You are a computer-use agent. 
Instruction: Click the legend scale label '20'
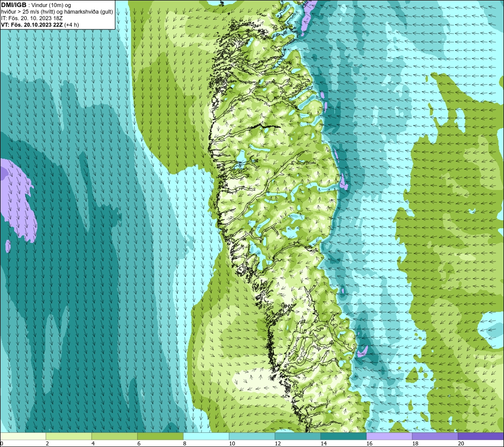click(x=461, y=443)
